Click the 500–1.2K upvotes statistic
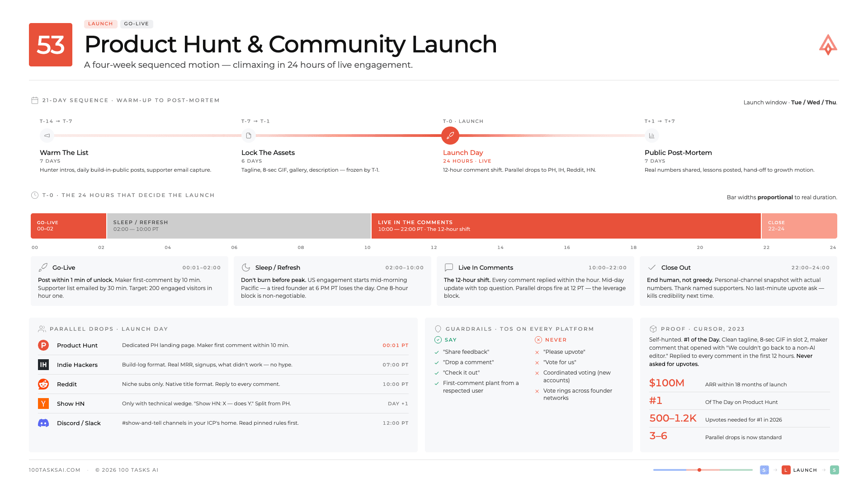The height and width of the screenshot is (488, 868). click(673, 418)
